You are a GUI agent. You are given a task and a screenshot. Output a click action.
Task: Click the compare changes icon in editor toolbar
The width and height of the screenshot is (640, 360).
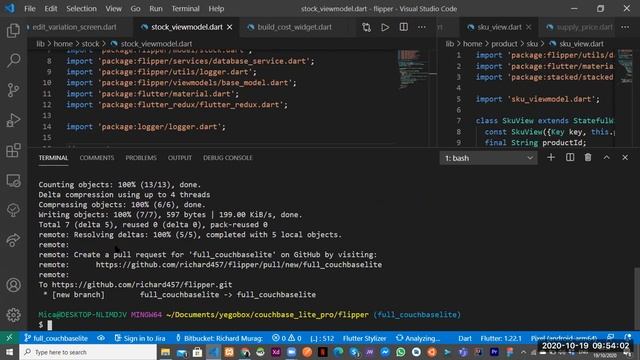(x=367, y=27)
